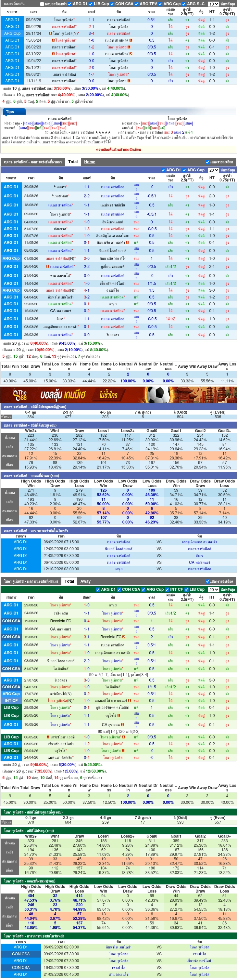Uncheck ARG SLC filter checkbox

coord(184,4)
